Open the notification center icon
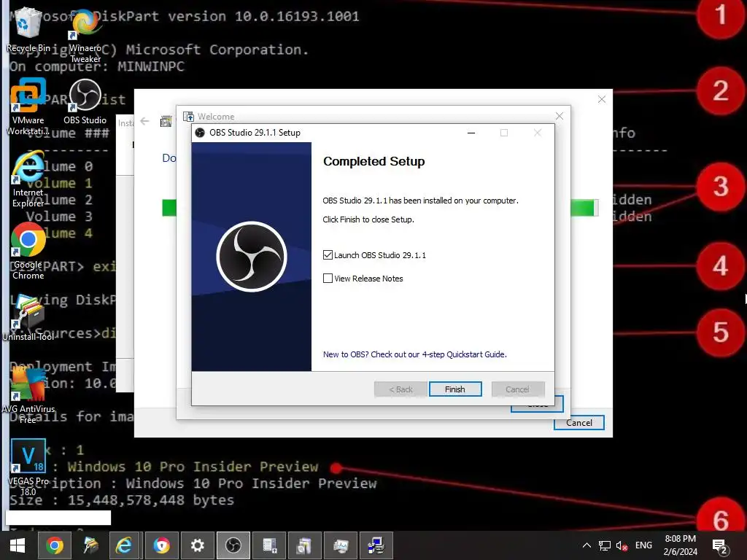Image resolution: width=747 pixels, height=560 pixels. tap(719, 545)
